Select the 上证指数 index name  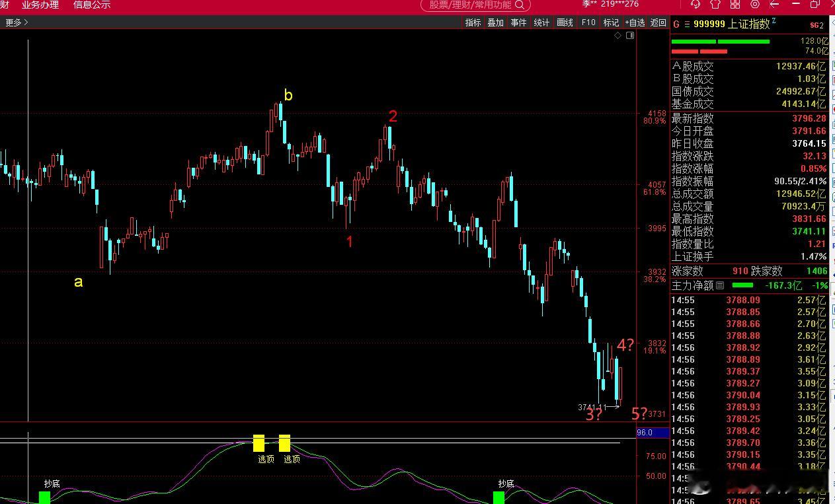coord(748,24)
